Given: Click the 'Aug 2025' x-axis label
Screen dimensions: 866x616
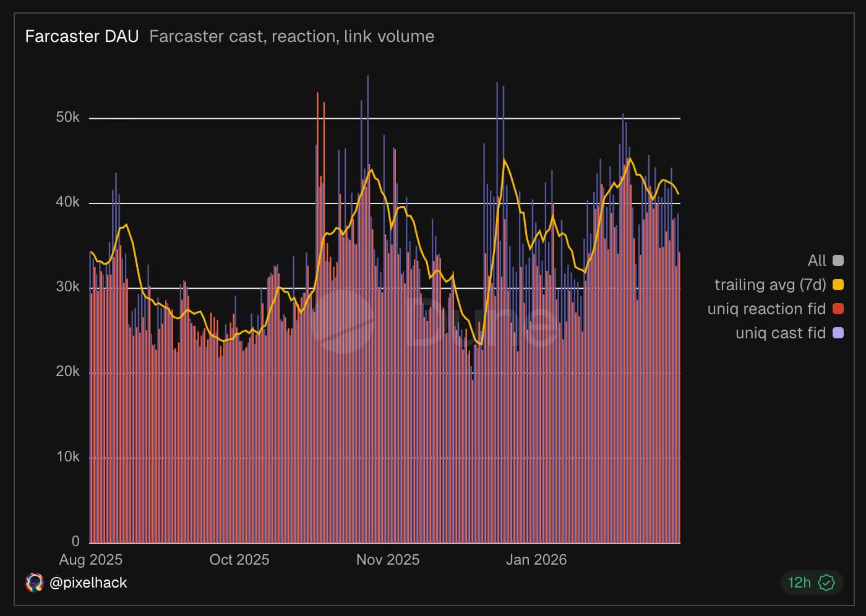Looking at the screenshot, I should (91, 560).
